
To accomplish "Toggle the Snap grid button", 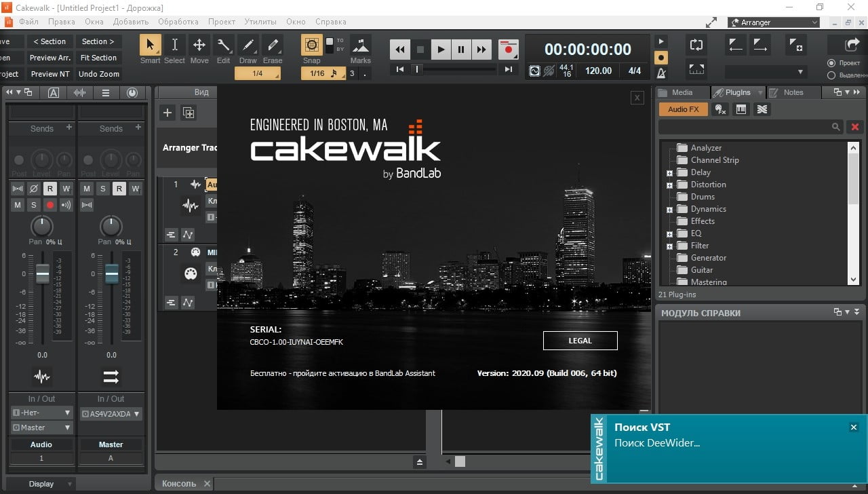I will (312, 45).
